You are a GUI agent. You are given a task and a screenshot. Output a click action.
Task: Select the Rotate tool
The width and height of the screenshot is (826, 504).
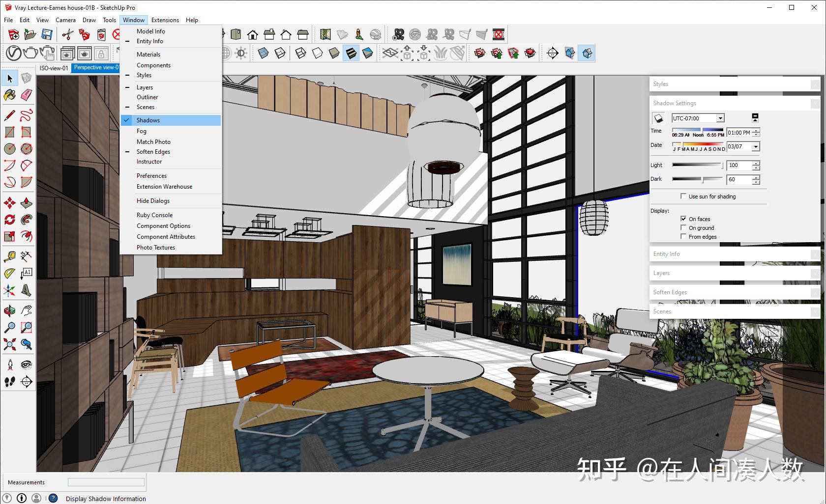tap(10, 220)
